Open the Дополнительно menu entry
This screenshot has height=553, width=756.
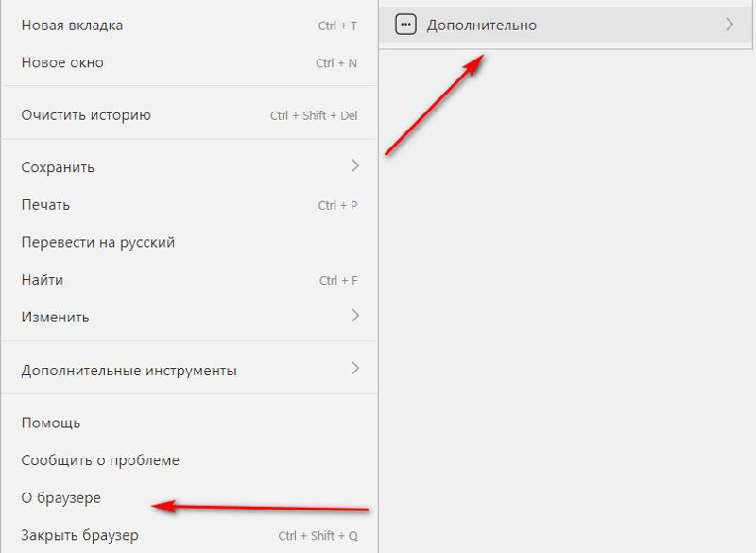pos(565,25)
